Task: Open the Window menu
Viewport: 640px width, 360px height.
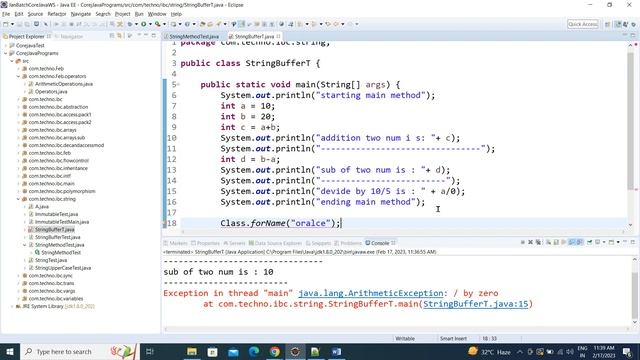Action: pyautogui.click(x=157, y=14)
